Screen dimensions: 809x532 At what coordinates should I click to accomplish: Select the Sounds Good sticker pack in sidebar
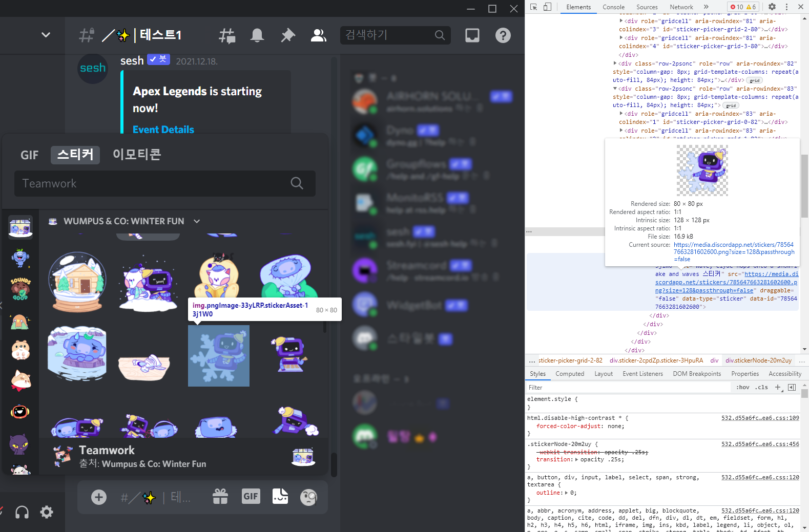click(x=20, y=289)
